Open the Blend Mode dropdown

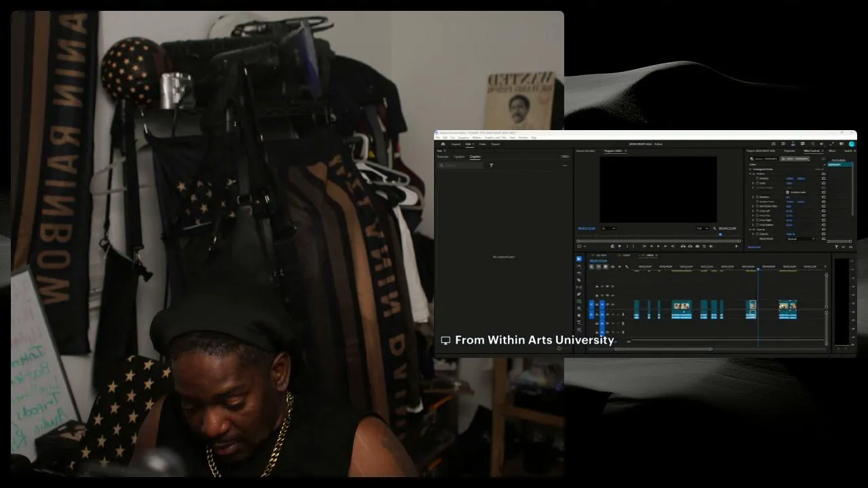(x=802, y=239)
